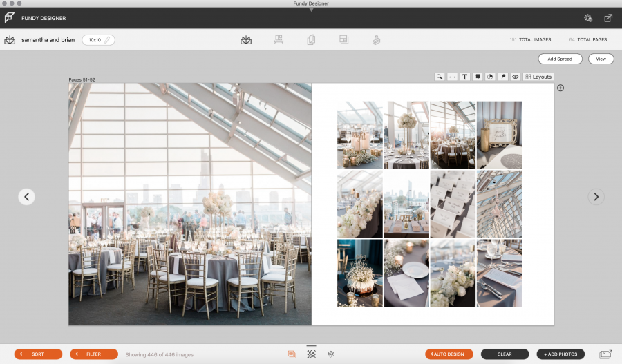Go to the next spread arrow
The image size is (622, 364).
(596, 197)
